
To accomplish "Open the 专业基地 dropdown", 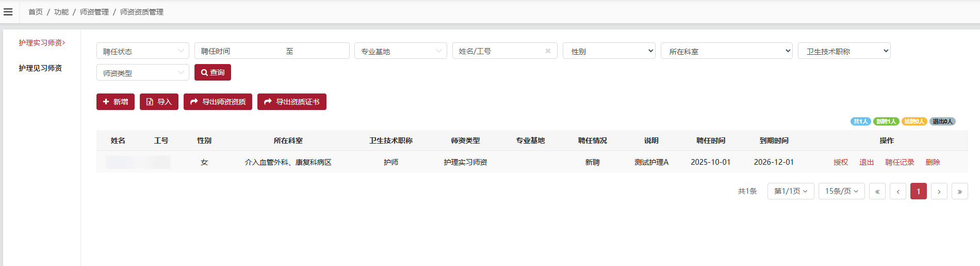I will [x=401, y=51].
